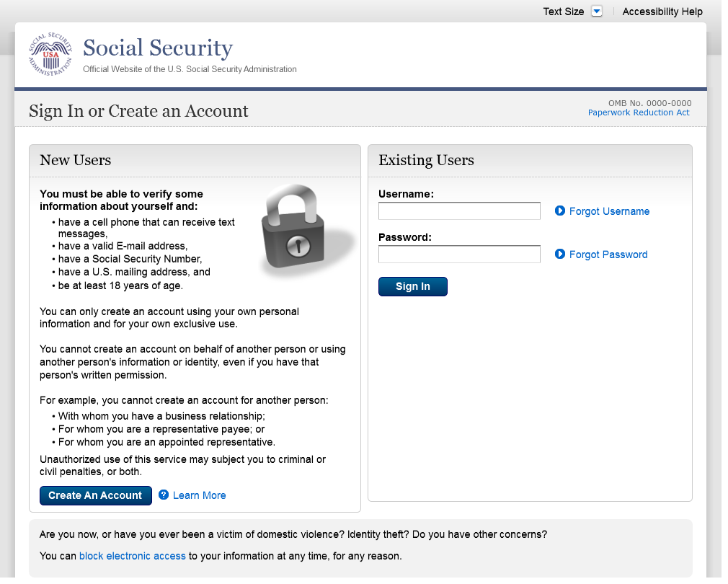Viewport: 728px width, 584px height.
Task: Open the Text Size dropdown arrow
Action: [x=596, y=12]
